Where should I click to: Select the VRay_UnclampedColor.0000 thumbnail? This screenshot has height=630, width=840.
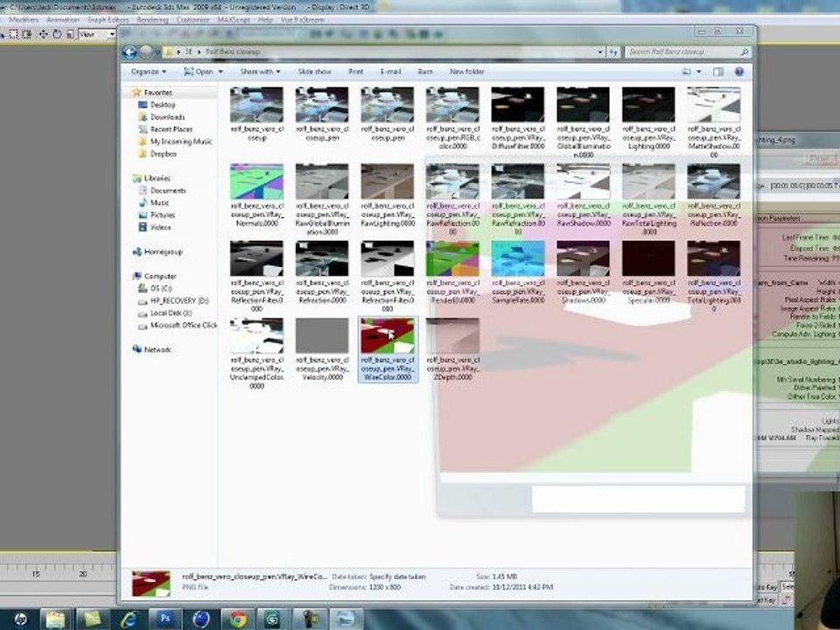pos(256,335)
